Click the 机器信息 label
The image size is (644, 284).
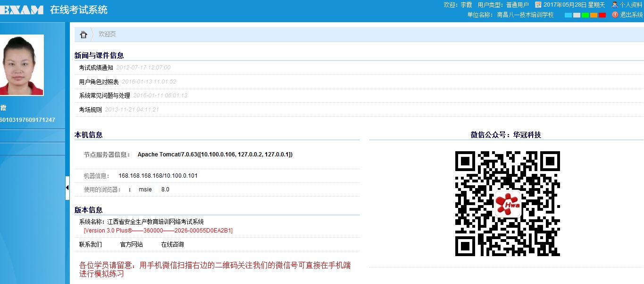point(96,176)
